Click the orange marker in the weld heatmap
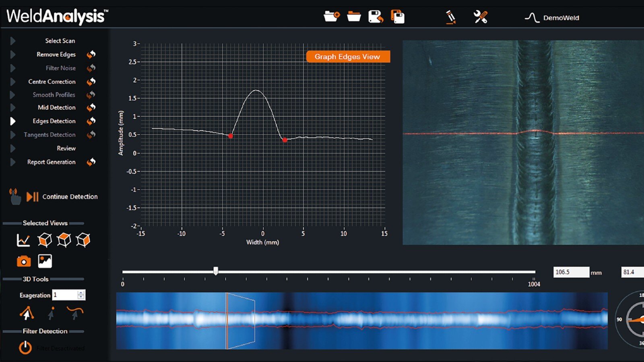Screen dimensions: 644x362 click(227, 321)
